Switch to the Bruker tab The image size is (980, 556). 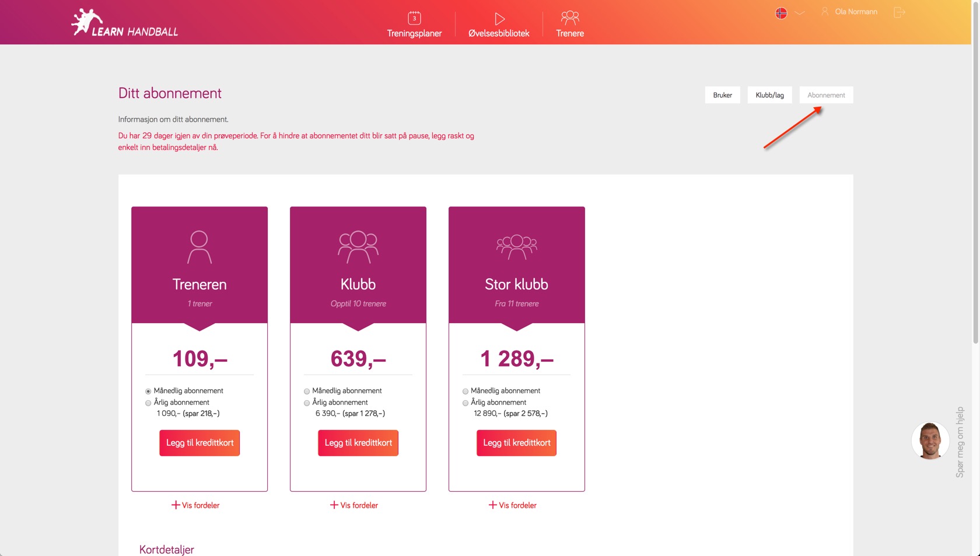pos(722,95)
